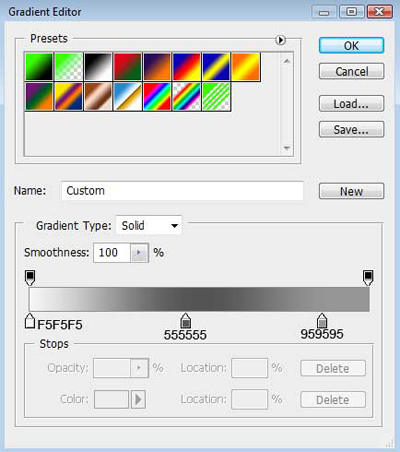Pick the orange yellow orange preset

246,67
